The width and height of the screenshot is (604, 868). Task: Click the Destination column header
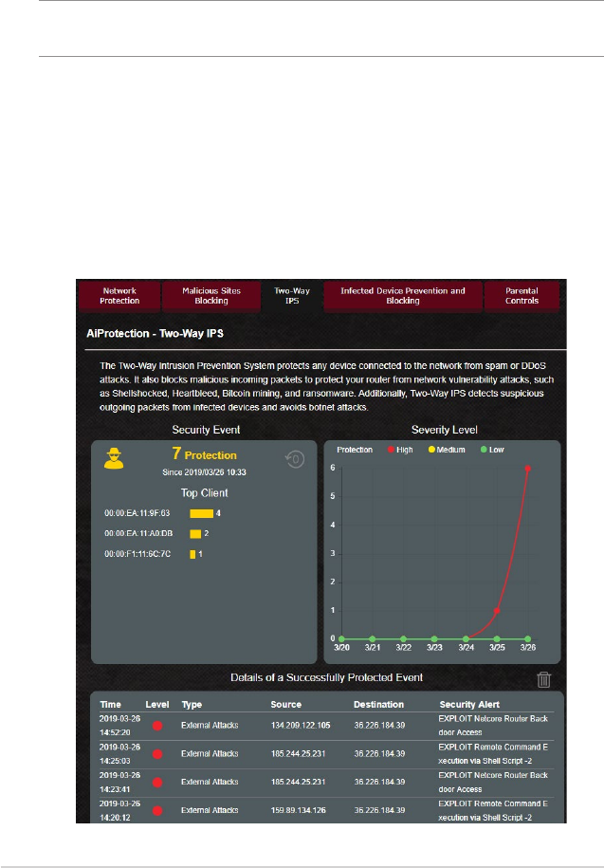coord(379,704)
